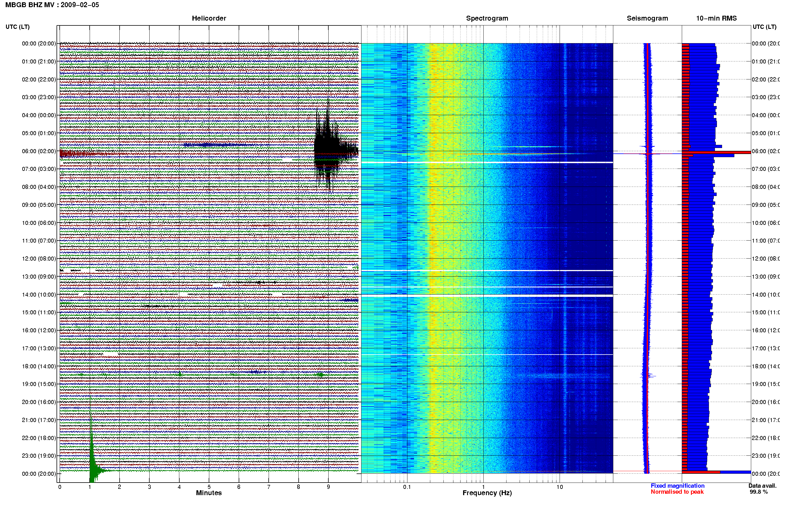Select left-axis time label '19:00 (15:00)'
812x508 pixels.
coord(39,384)
